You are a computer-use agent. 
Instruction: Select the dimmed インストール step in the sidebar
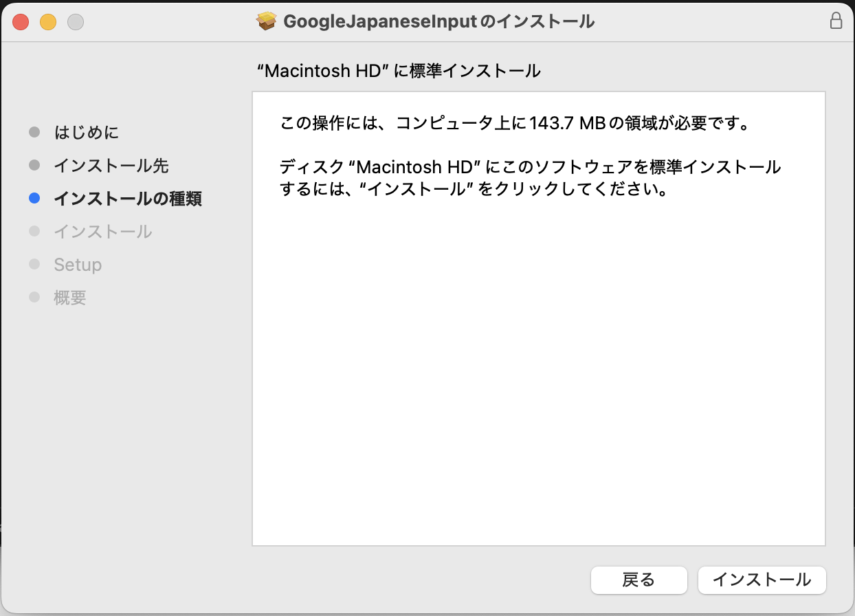pos(103,232)
